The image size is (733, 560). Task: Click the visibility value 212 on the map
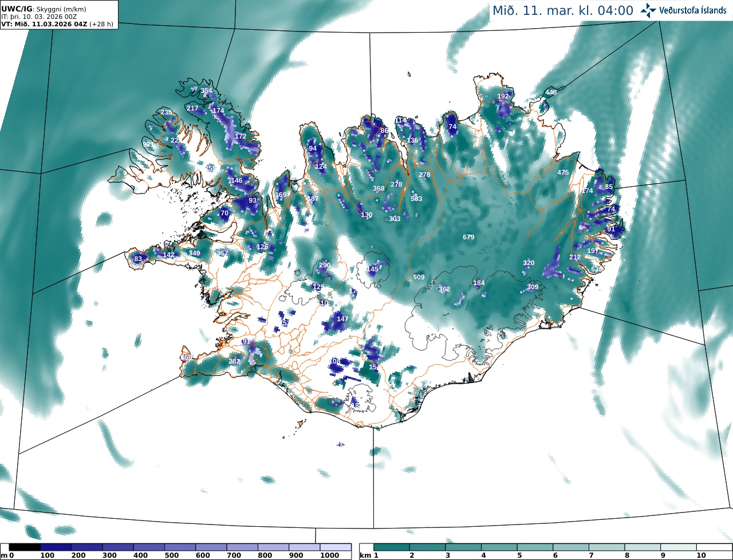click(575, 258)
